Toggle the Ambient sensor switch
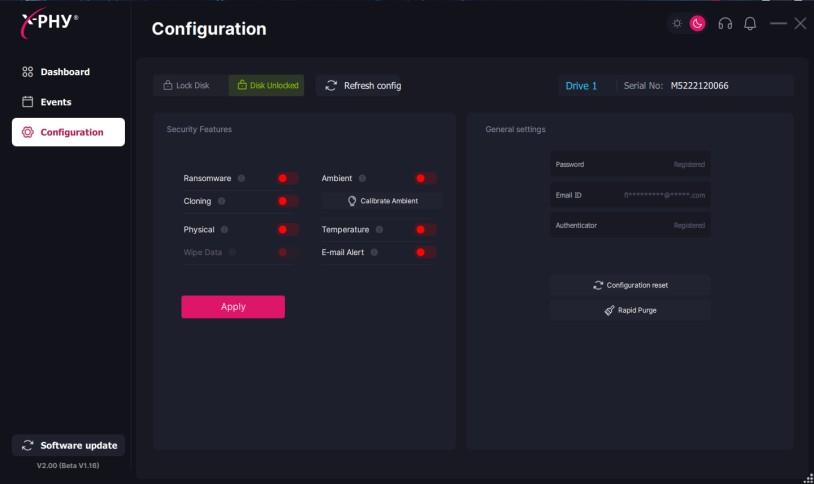Image resolution: width=814 pixels, height=484 pixels. pyautogui.click(x=425, y=178)
